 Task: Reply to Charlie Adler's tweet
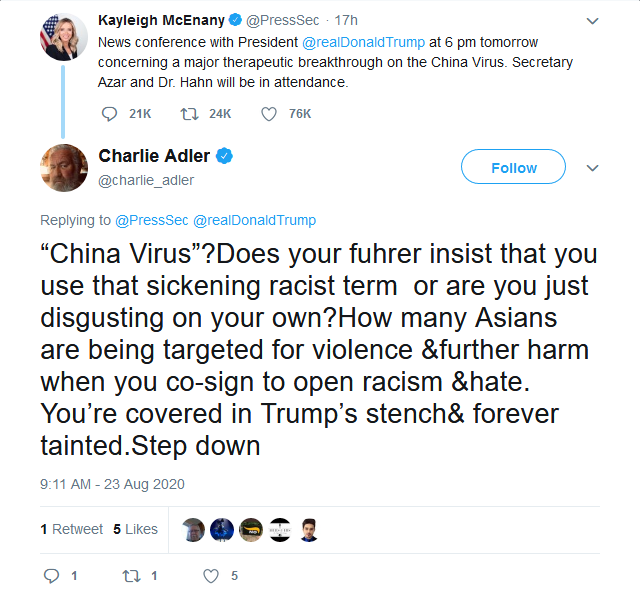[51, 576]
